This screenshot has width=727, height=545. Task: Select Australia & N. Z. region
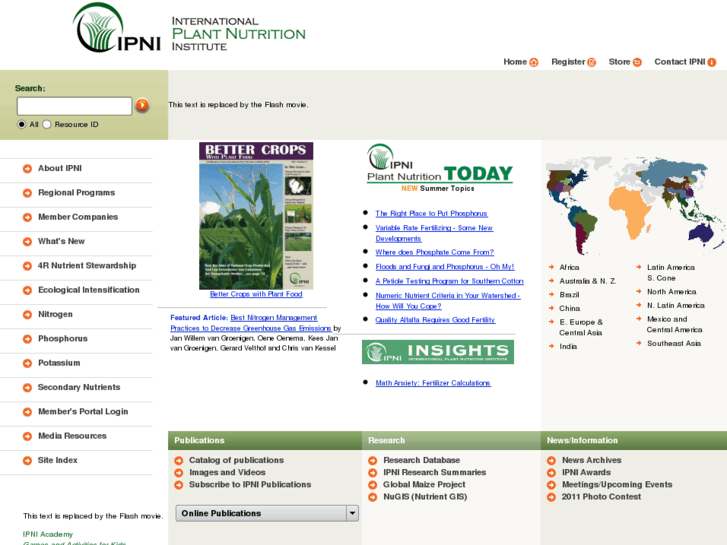pos(587,281)
